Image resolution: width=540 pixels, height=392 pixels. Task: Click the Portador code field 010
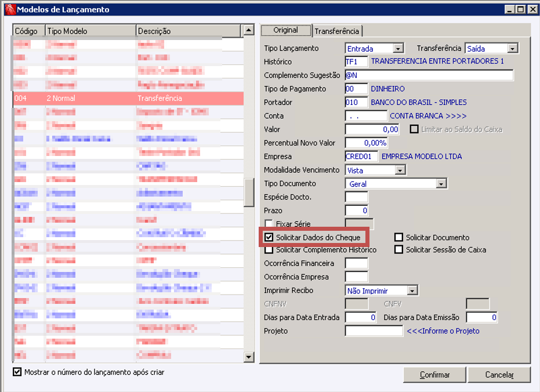[357, 102]
